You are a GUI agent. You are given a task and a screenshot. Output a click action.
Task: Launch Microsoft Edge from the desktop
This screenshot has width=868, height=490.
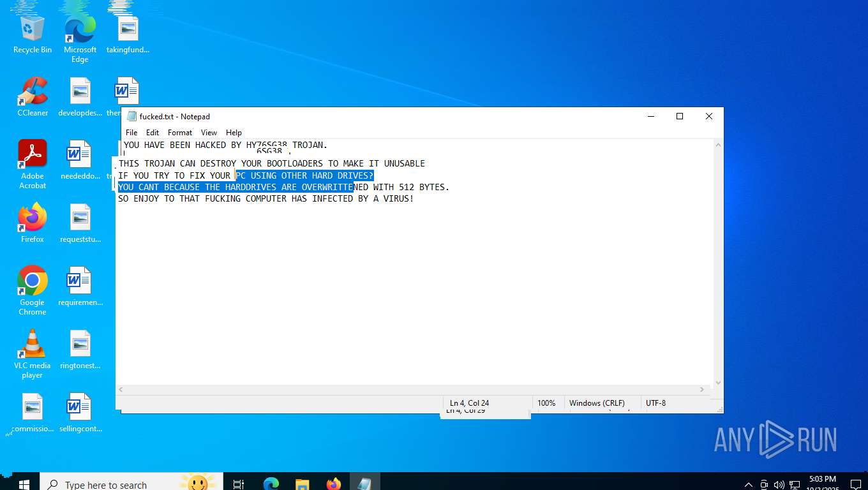80,40
